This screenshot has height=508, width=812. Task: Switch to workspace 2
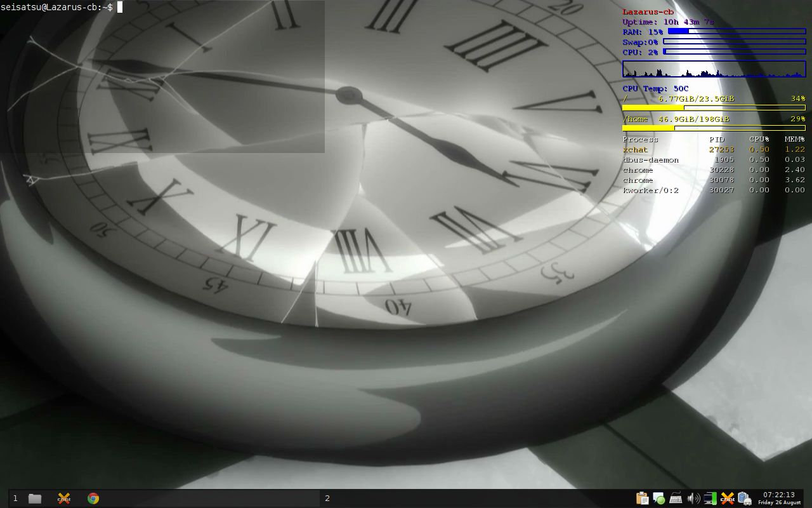coord(327,498)
